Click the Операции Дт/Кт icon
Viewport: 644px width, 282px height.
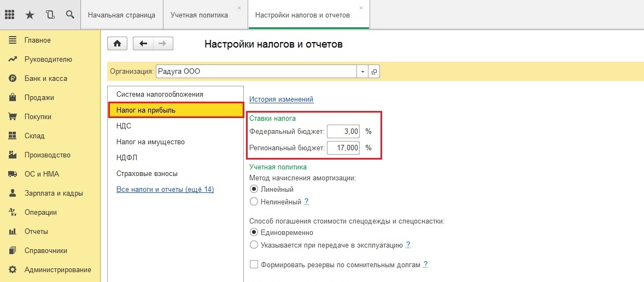coord(13,212)
